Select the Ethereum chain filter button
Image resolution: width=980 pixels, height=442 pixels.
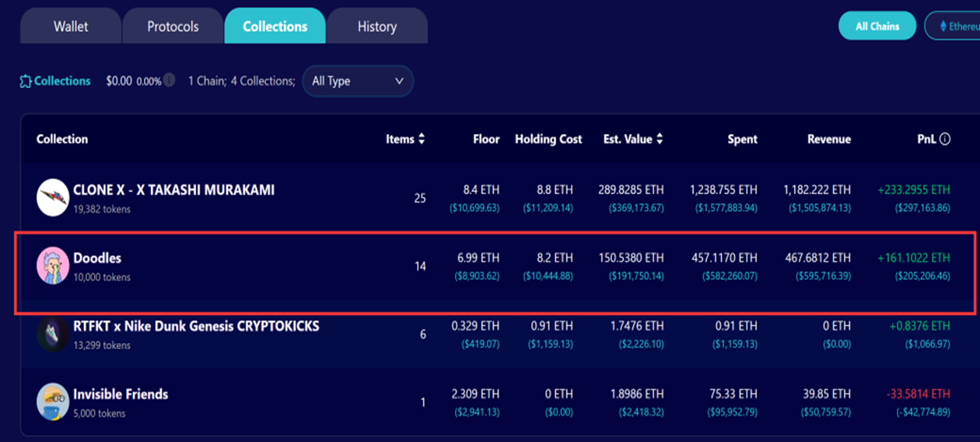click(953, 26)
